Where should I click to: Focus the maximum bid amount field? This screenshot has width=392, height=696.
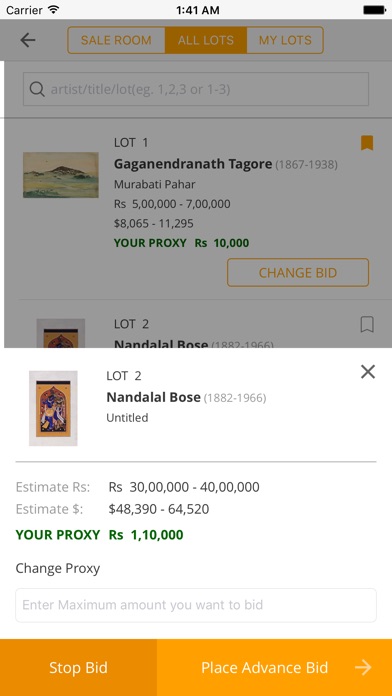tap(196, 605)
